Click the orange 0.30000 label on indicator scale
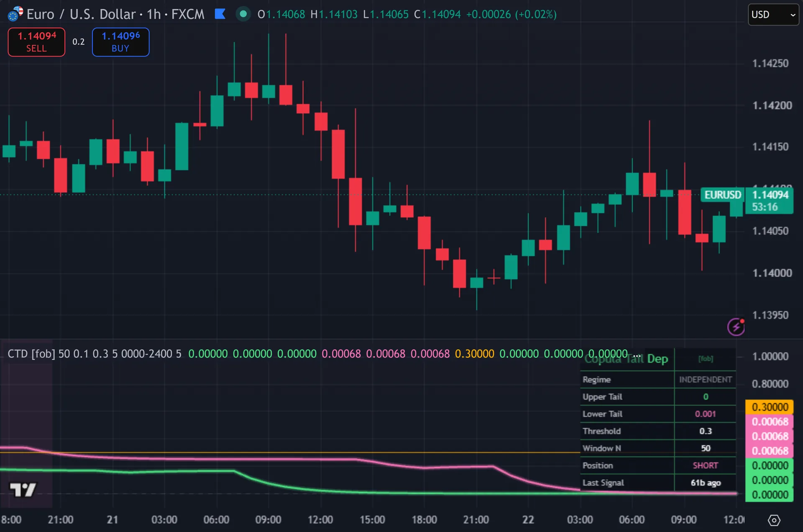 point(770,407)
